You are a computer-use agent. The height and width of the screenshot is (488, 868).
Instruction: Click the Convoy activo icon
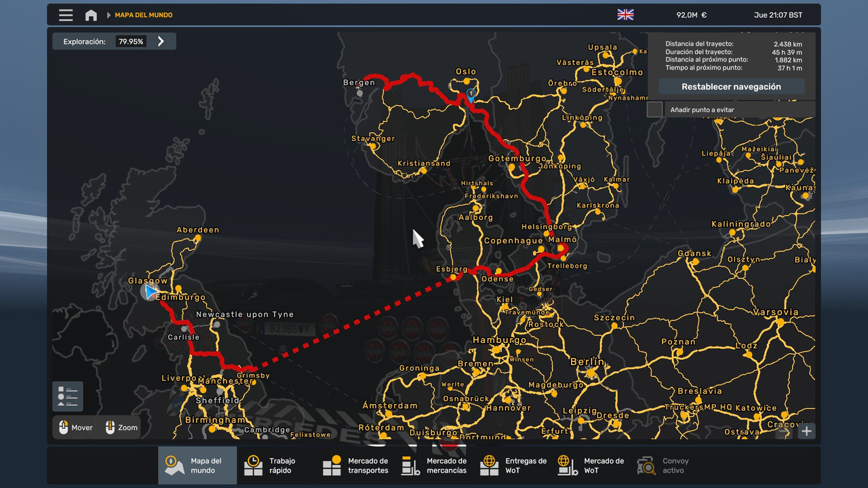(647, 465)
